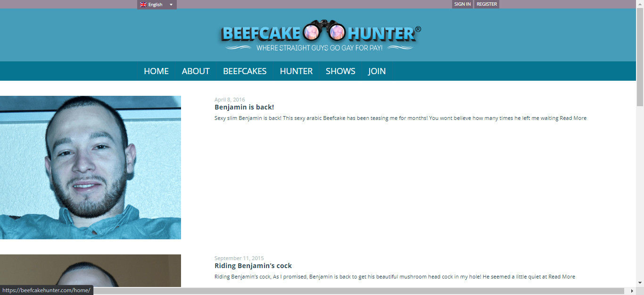644x295 pixels.
Task: Open the English language dropdown arrow
Action: point(171,5)
